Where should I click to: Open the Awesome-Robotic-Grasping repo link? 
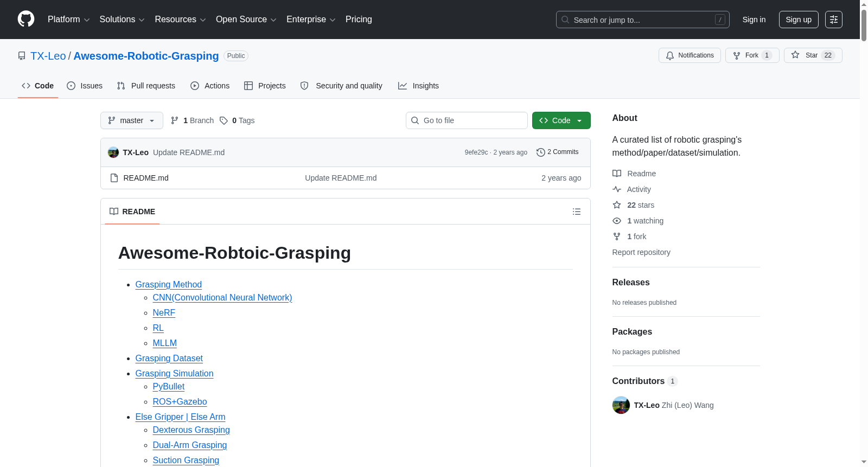pos(146,56)
